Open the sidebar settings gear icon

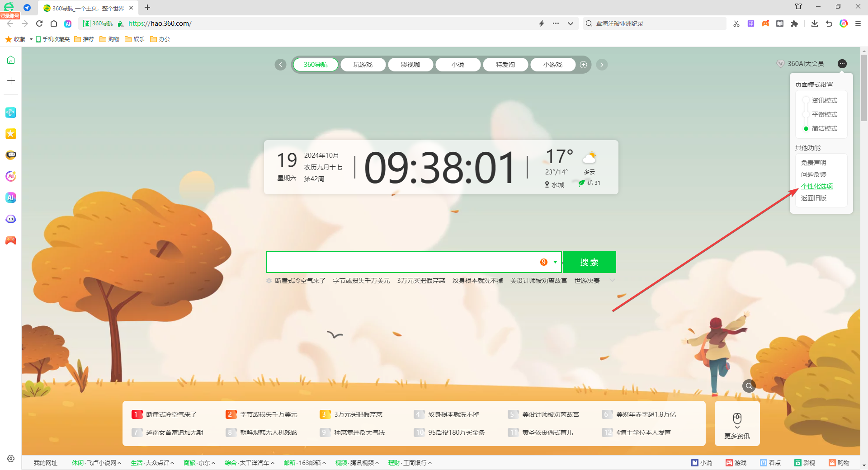click(11, 458)
